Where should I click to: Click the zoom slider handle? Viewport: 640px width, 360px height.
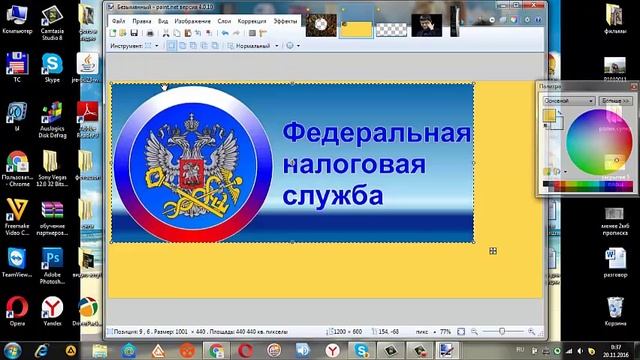(502, 332)
